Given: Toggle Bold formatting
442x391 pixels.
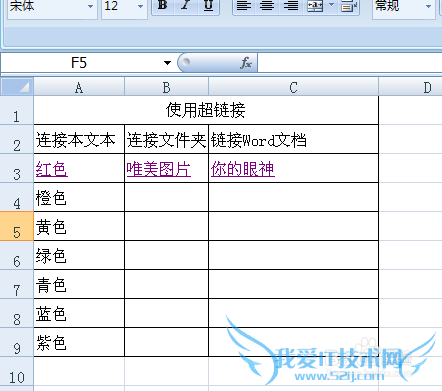Looking at the screenshot, I should [163, 6].
